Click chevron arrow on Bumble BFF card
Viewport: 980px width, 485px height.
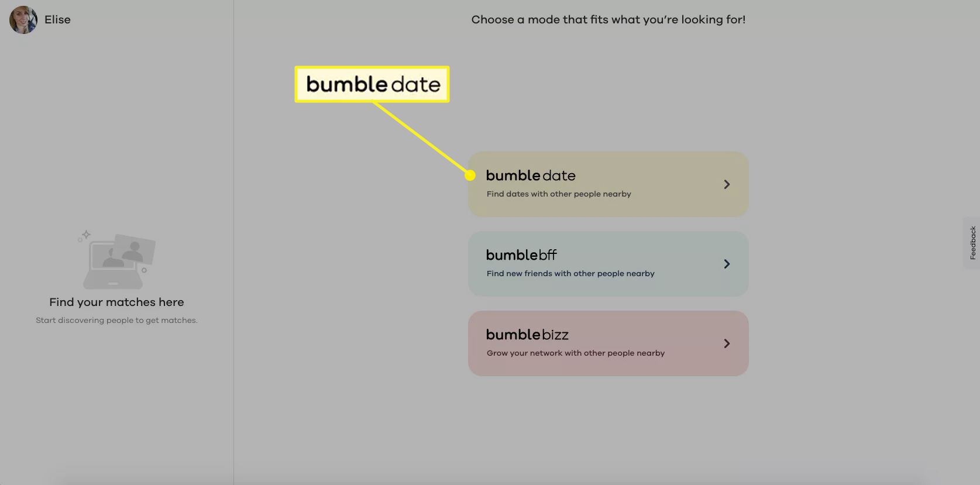(727, 264)
